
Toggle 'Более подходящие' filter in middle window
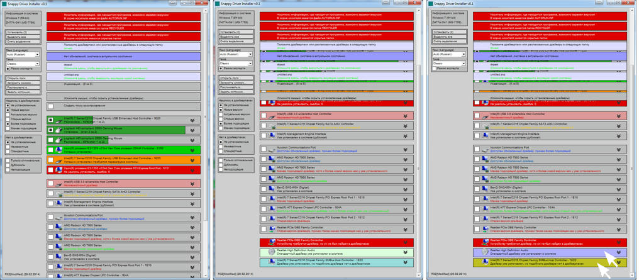coord(222,123)
